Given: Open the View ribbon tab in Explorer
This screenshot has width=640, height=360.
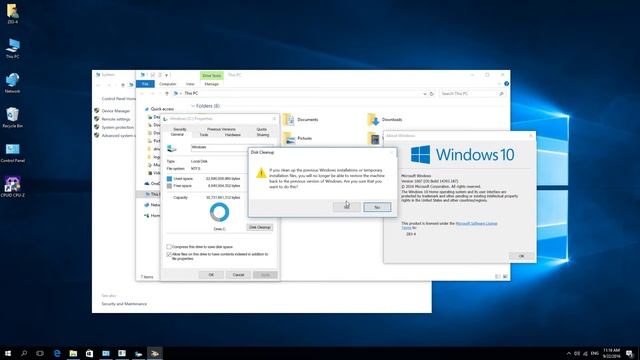Looking at the screenshot, I should pyautogui.click(x=190, y=84).
